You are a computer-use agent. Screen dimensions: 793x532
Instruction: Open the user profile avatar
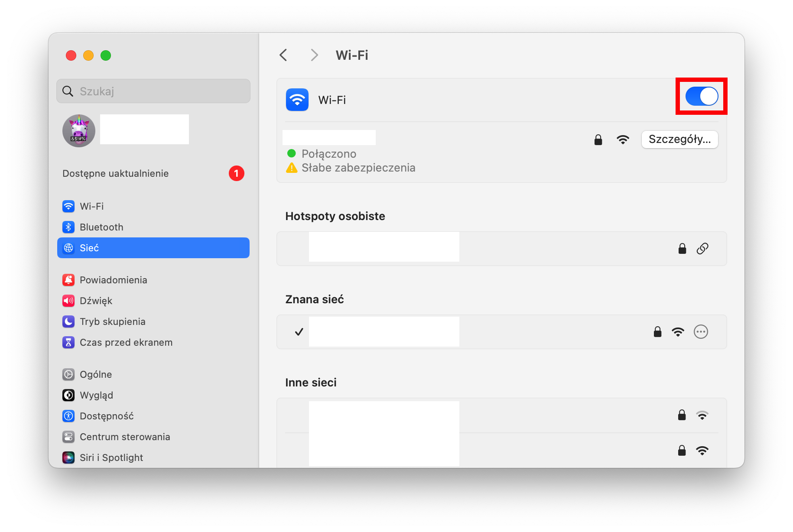tap(79, 131)
